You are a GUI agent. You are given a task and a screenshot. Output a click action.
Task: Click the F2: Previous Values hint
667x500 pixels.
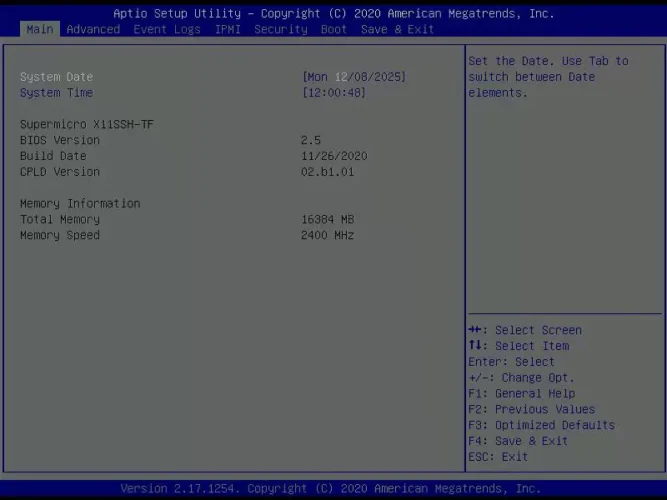532,409
